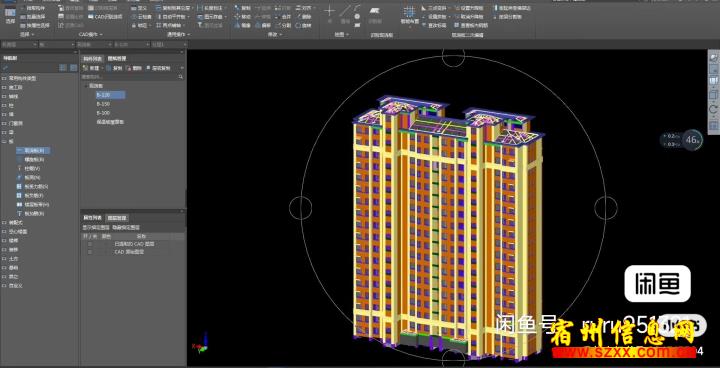Select 复制 in the 修改 group
The width and height of the screenshot is (720, 368).
242,8
